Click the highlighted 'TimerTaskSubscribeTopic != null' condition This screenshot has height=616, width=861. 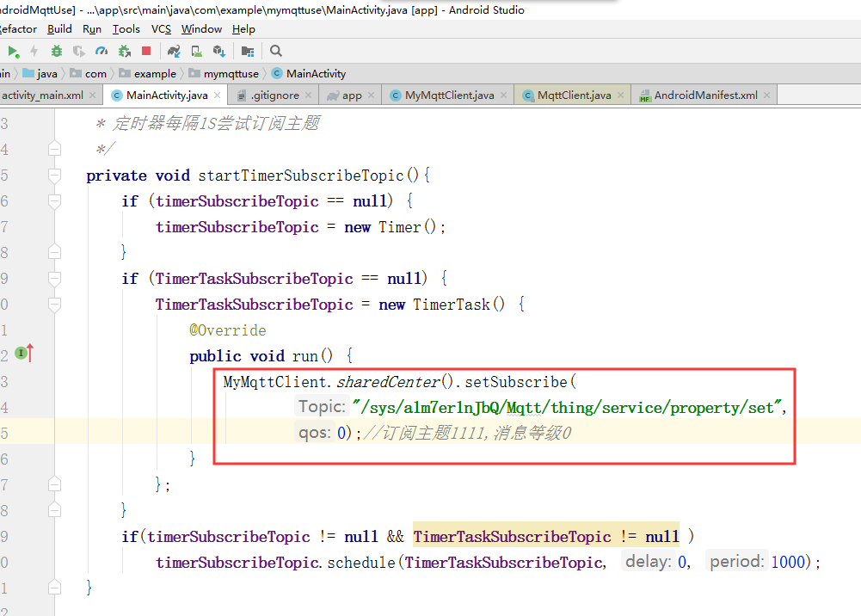[x=546, y=536]
